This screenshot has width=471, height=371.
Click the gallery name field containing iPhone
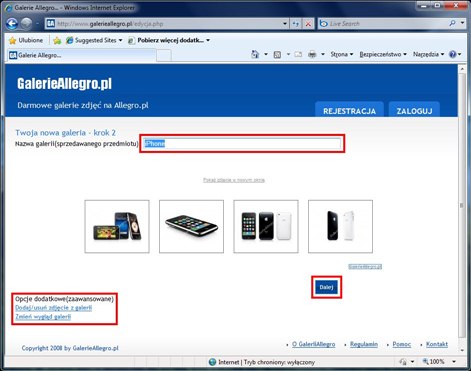click(242, 144)
